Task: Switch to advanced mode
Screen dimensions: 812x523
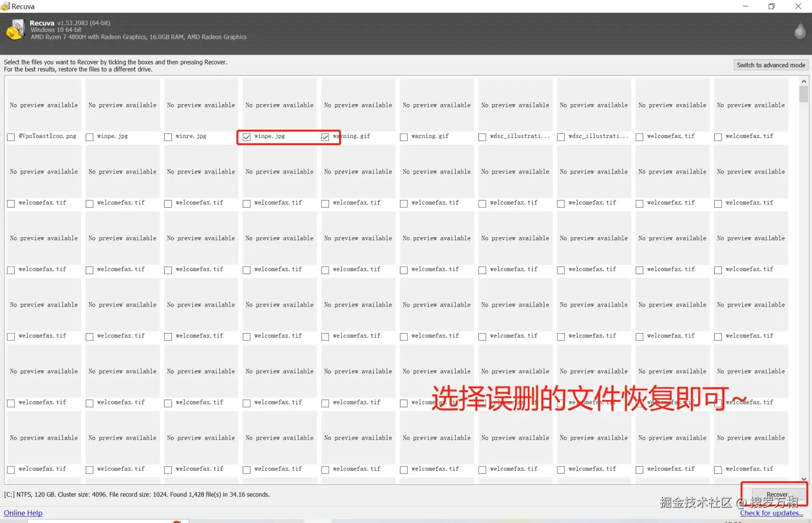Action: tap(771, 65)
